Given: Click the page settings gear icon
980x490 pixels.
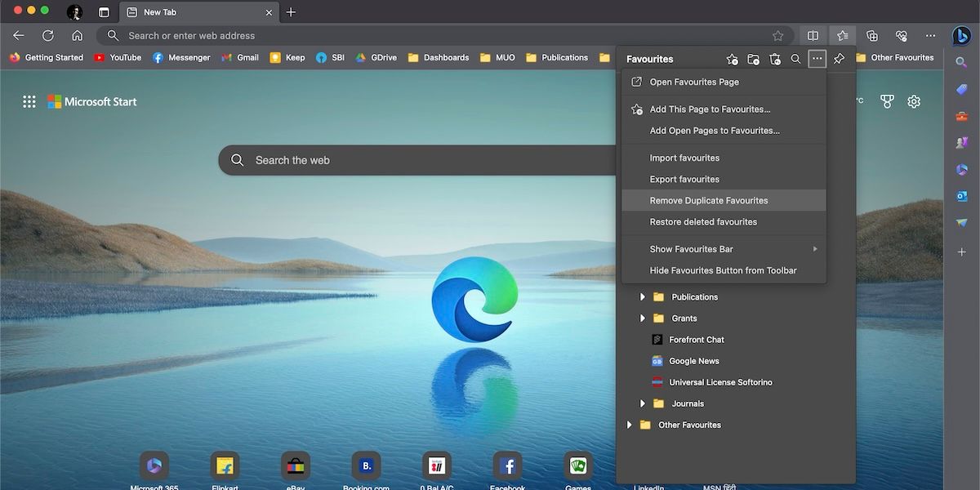Looking at the screenshot, I should click(914, 101).
